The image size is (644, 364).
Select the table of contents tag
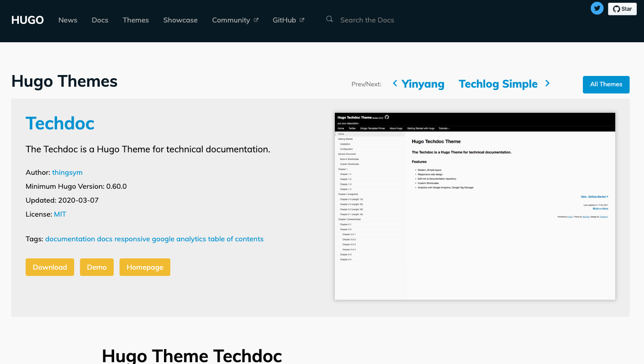coord(236,239)
